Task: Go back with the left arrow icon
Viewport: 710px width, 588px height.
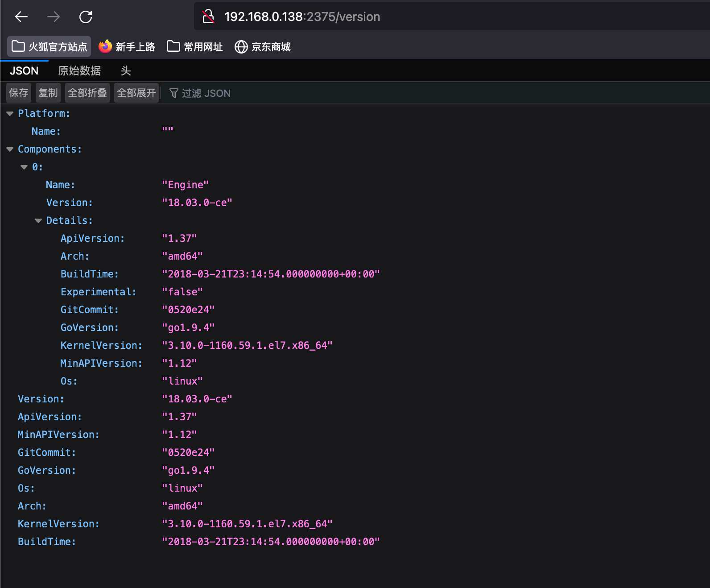Action: 21,17
